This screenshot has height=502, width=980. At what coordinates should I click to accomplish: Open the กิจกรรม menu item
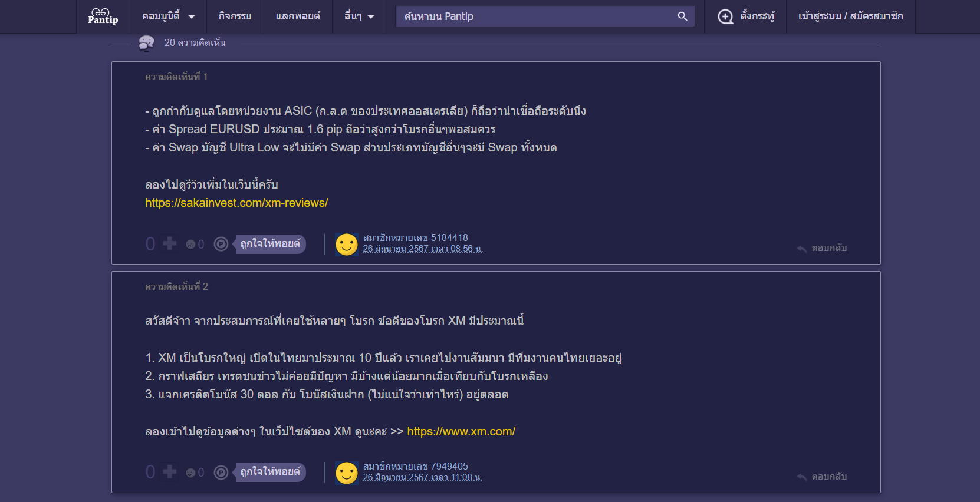[x=235, y=16]
